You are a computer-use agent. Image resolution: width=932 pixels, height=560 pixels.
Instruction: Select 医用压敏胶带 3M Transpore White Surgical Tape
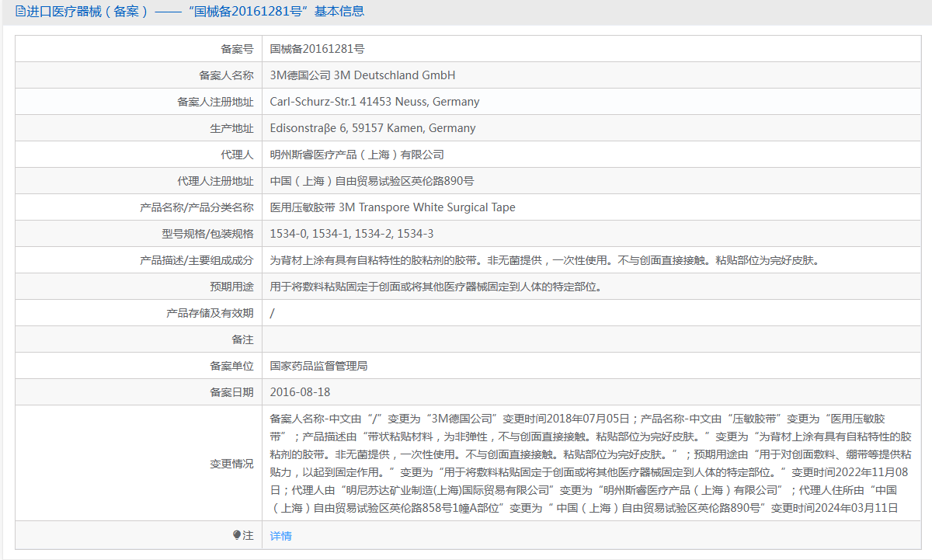tap(392, 207)
